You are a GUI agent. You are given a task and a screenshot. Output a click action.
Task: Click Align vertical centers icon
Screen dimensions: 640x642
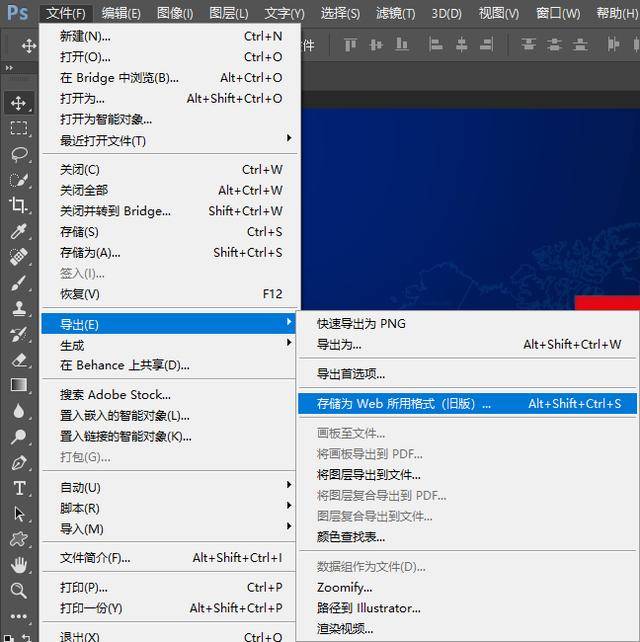point(376,45)
